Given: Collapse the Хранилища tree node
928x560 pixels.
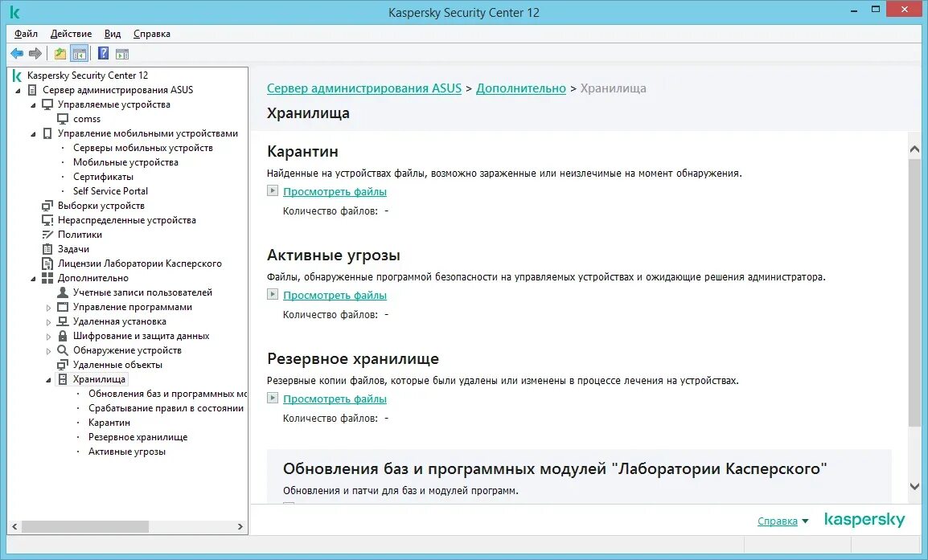Looking at the screenshot, I should coord(48,380).
